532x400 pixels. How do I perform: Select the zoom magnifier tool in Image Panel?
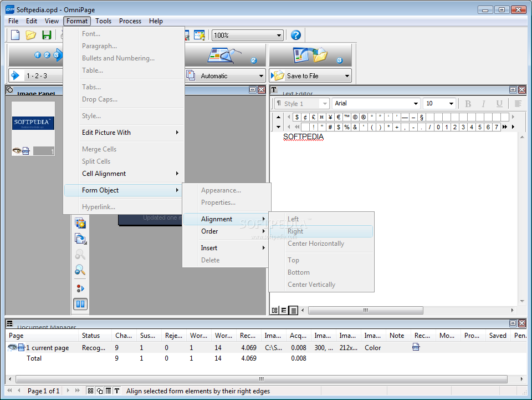click(x=80, y=270)
